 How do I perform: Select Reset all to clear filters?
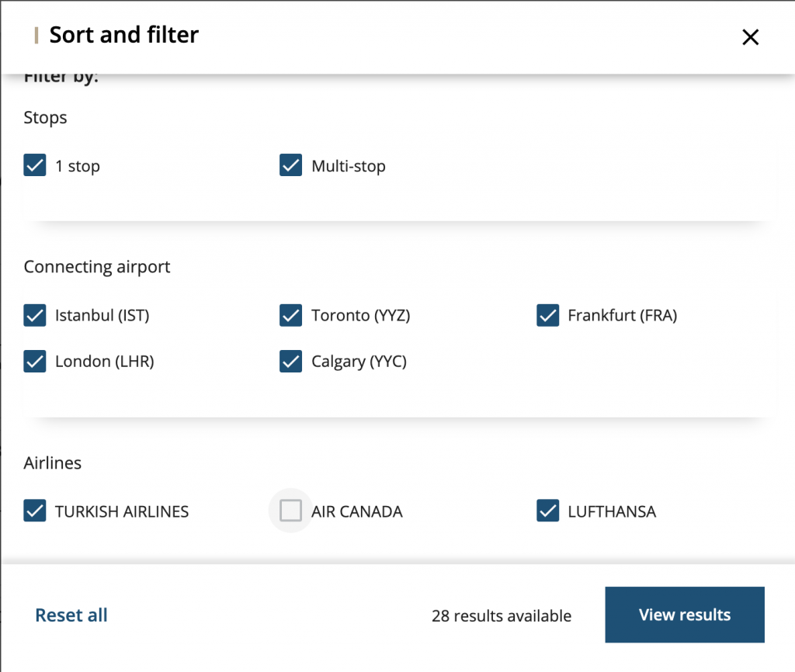[x=71, y=615]
